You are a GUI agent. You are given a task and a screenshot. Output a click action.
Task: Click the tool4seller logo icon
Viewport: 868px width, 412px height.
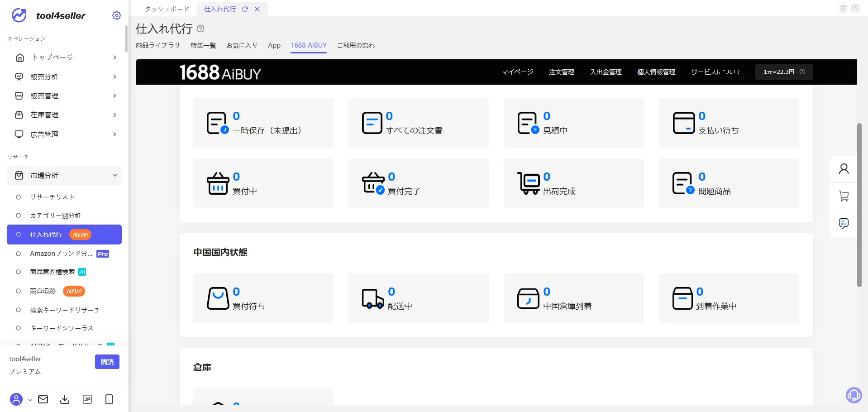[x=19, y=15]
